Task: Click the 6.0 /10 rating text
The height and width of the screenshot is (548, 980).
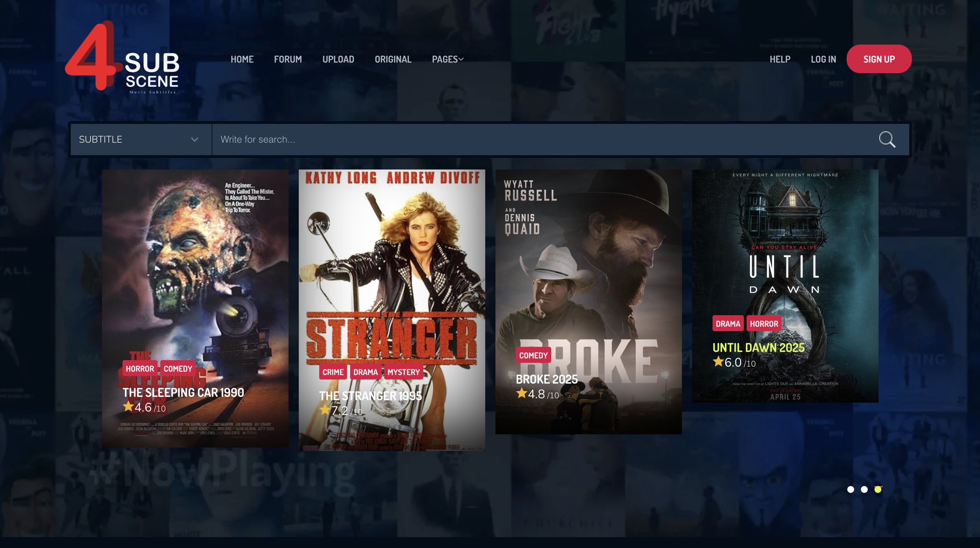Action: [x=740, y=363]
